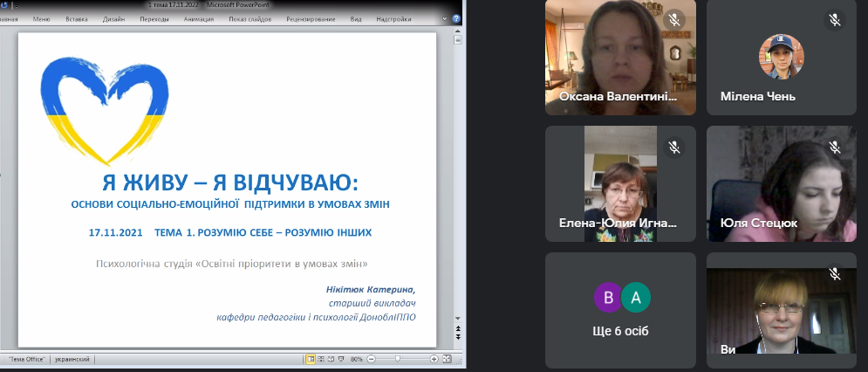
Task: Click muted mic icon on Елена-Юлия Игна tile
Action: pyautogui.click(x=674, y=148)
